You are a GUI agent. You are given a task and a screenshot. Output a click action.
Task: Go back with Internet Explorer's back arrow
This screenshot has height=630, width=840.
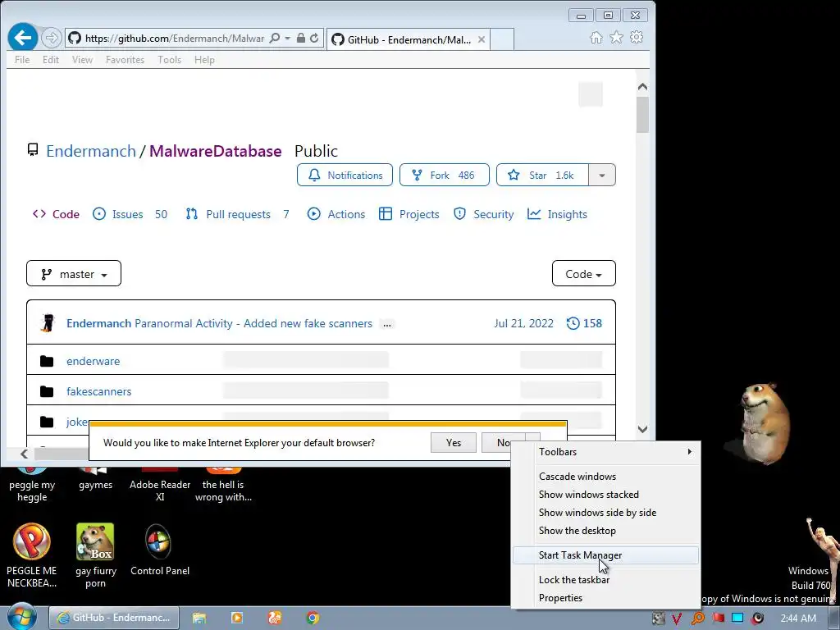(22, 38)
